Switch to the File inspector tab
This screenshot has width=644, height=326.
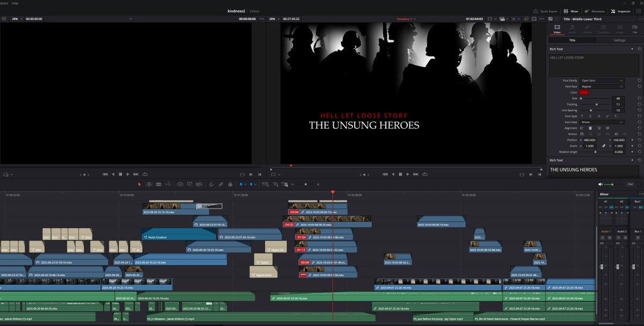[635, 28]
